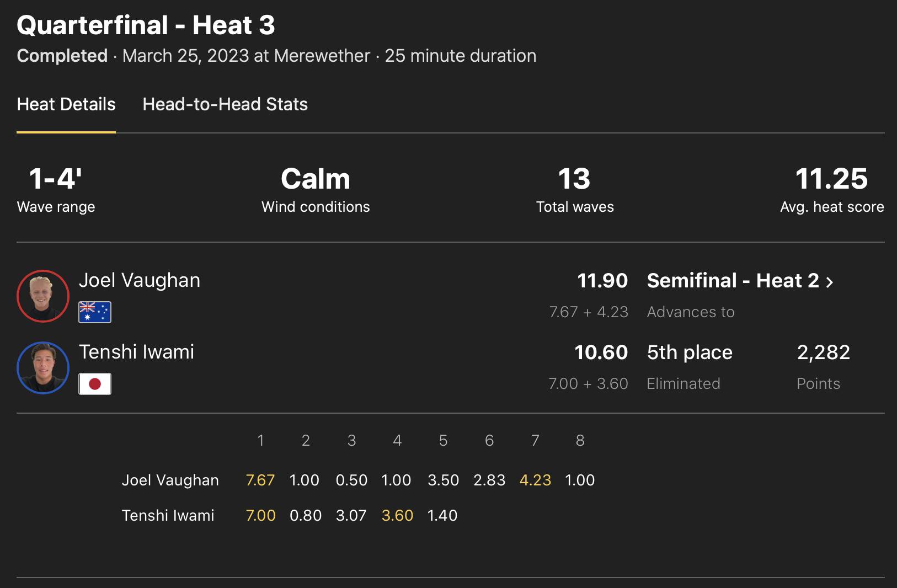Click Tenshi Iwami's 10.60 heat total
The width and height of the screenshot is (897, 588).
[x=601, y=352]
